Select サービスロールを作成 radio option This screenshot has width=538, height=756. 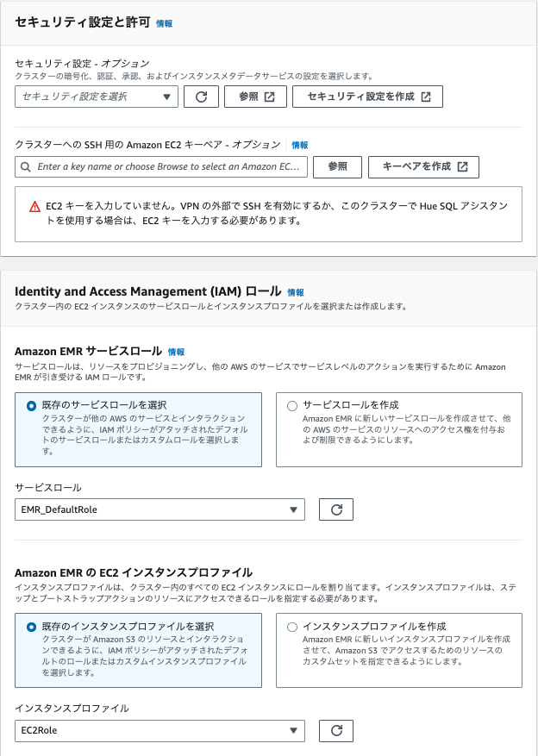[292, 406]
